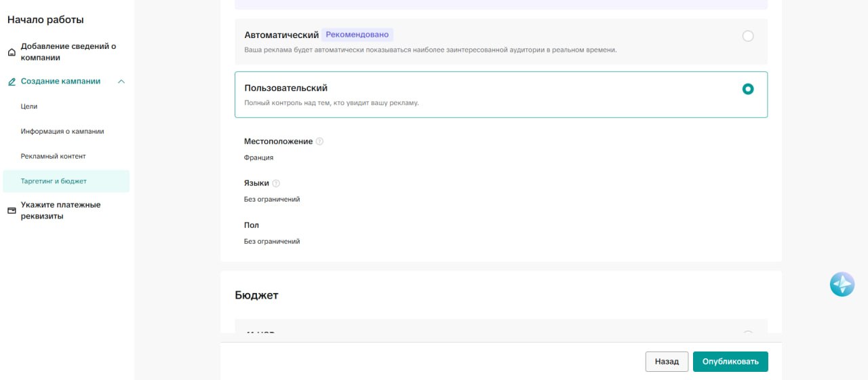This screenshot has height=380, width=868.
Task: Click the Местоположение label
Action: pos(278,141)
